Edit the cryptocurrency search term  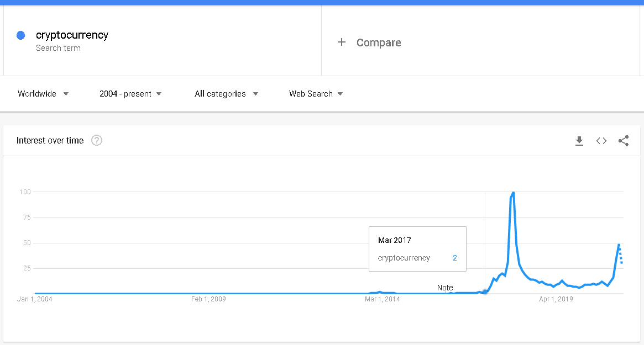pyautogui.click(x=72, y=35)
